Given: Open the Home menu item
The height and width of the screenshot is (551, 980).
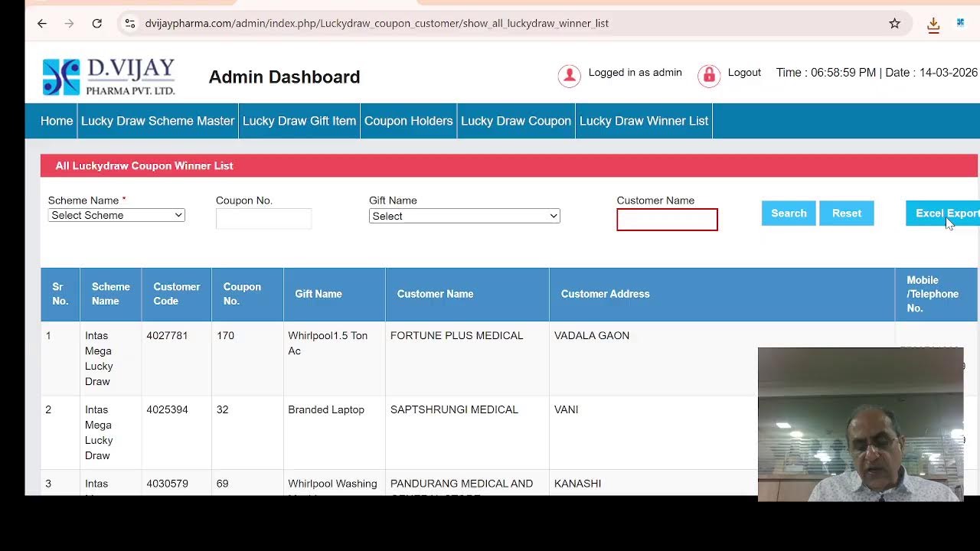Looking at the screenshot, I should (x=57, y=121).
